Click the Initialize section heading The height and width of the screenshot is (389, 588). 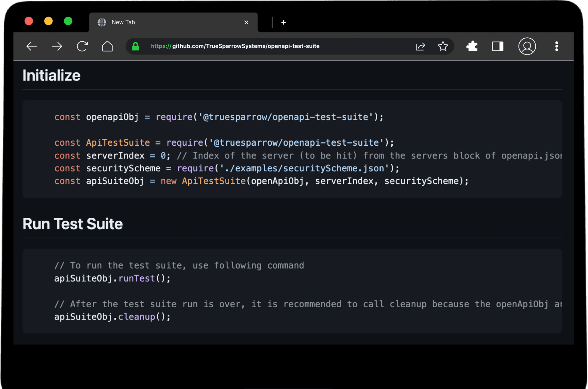(51, 75)
